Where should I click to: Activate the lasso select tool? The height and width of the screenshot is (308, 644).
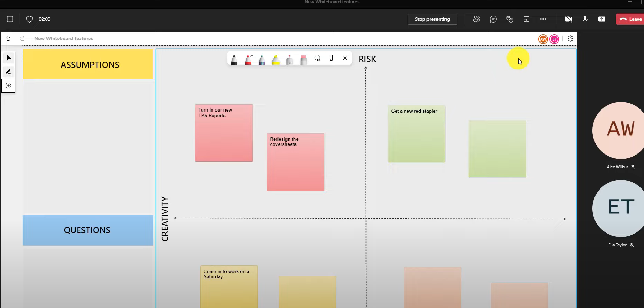(x=317, y=58)
